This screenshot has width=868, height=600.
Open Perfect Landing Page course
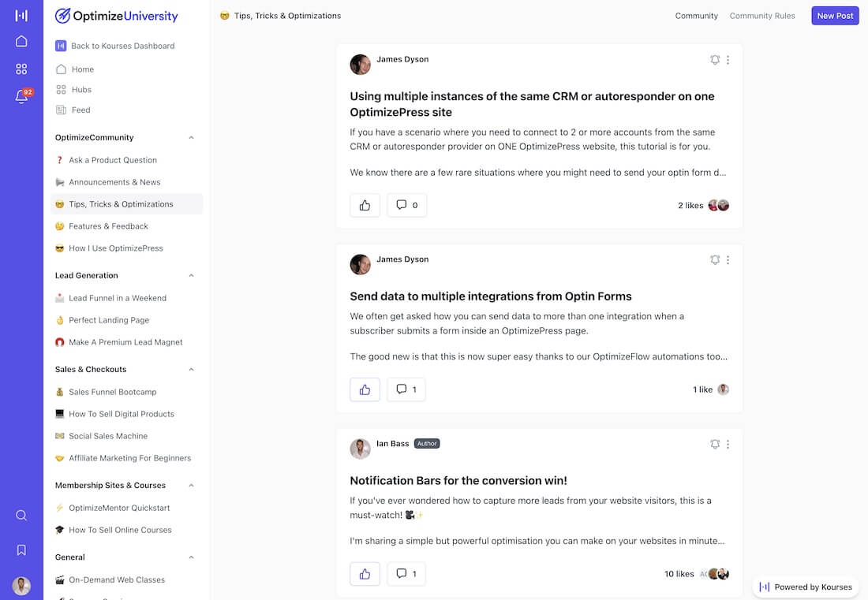[x=126, y=320]
